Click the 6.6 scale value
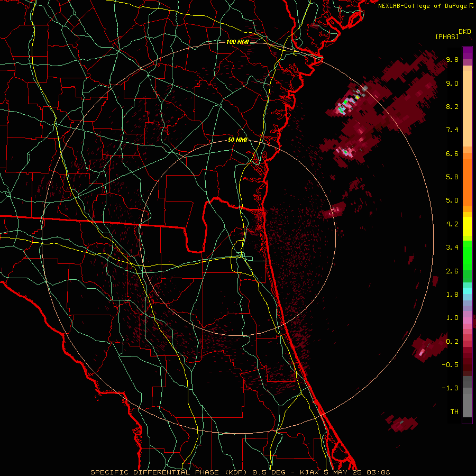 [x=452, y=153]
